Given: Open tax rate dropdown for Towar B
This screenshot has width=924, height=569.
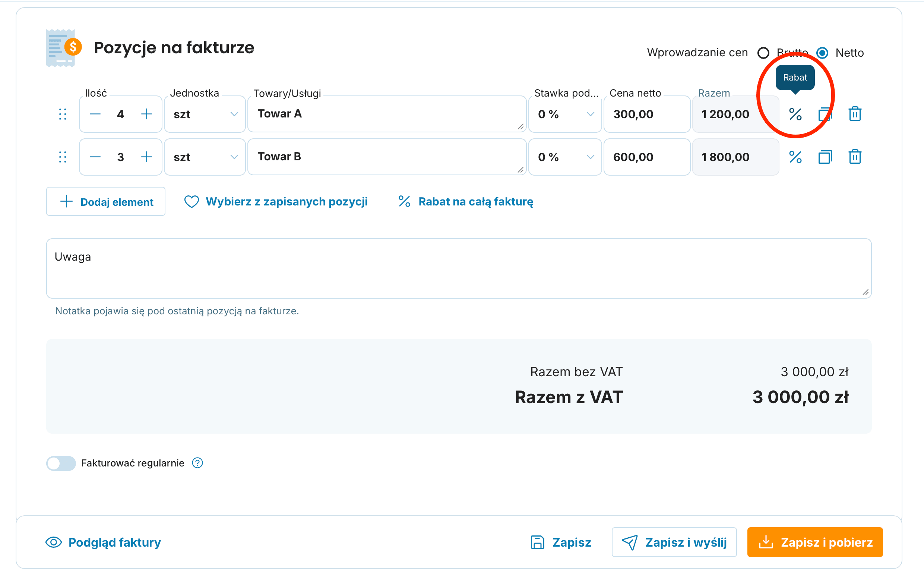Looking at the screenshot, I should click(x=565, y=157).
